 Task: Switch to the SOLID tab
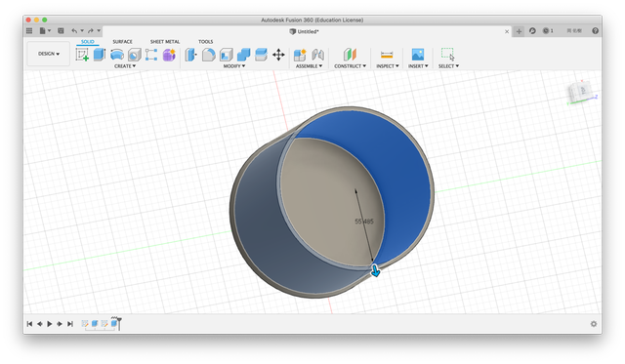point(87,41)
